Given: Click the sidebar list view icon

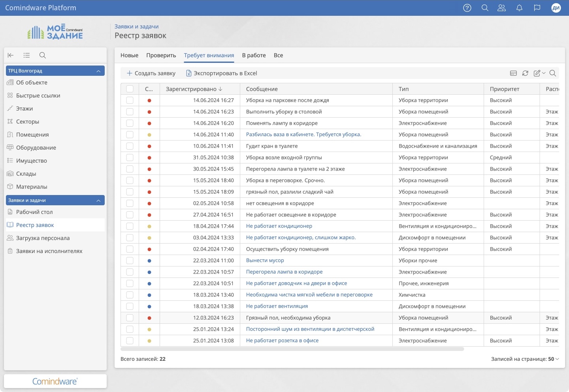Looking at the screenshot, I should coord(26,55).
